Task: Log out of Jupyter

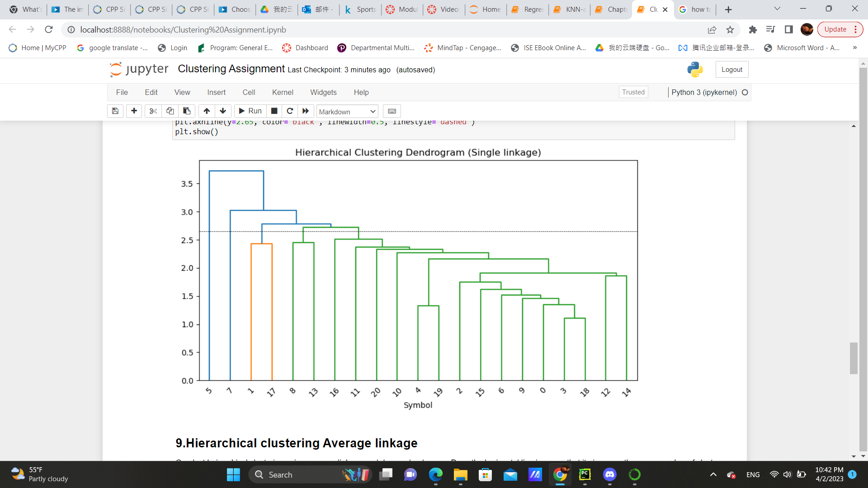Action: [731, 69]
